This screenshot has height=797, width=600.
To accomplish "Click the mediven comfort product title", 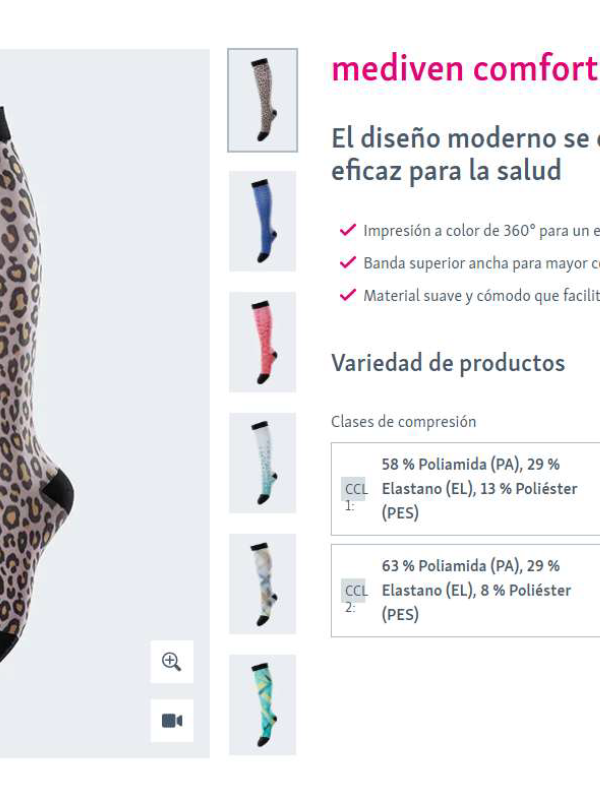I will (465, 68).
